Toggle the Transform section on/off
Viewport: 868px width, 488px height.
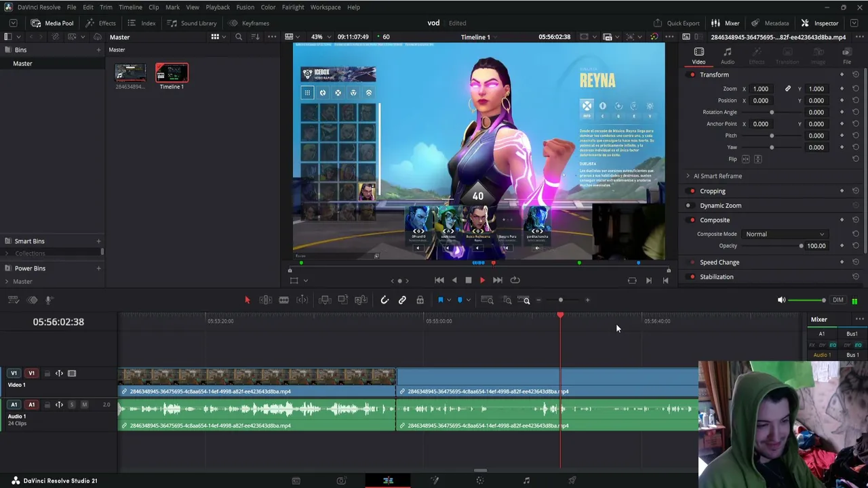[x=692, y=75]
